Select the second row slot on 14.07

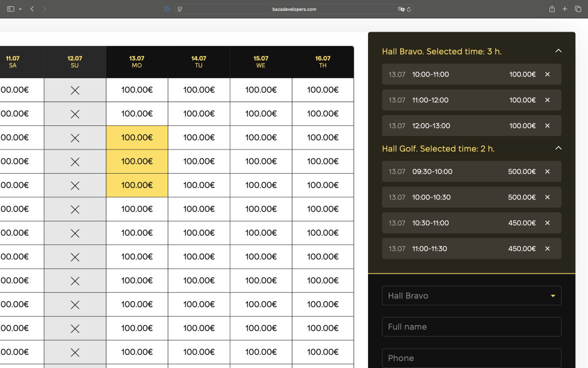click(x=199, y=113)
